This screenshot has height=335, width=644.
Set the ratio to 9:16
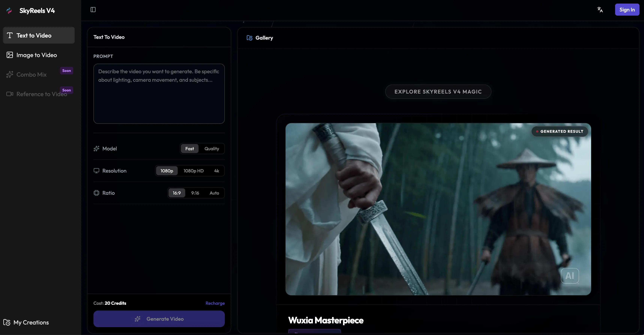(x=195, y=193)
